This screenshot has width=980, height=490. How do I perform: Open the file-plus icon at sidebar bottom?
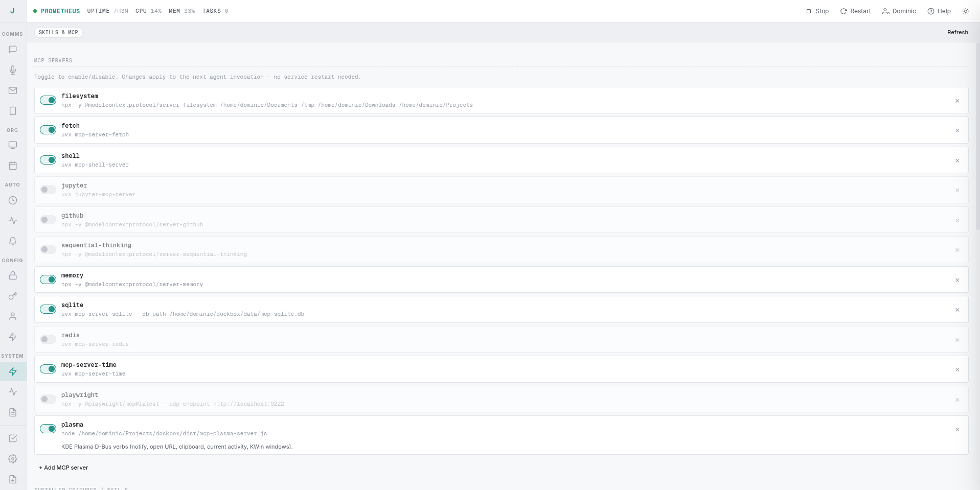coord(13,479)
